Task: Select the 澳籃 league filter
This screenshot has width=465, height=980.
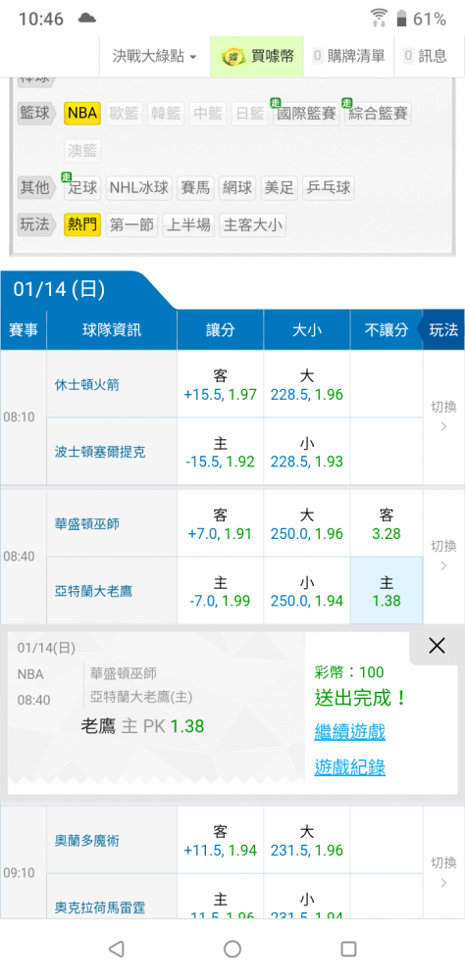Action: coord(82,151)
